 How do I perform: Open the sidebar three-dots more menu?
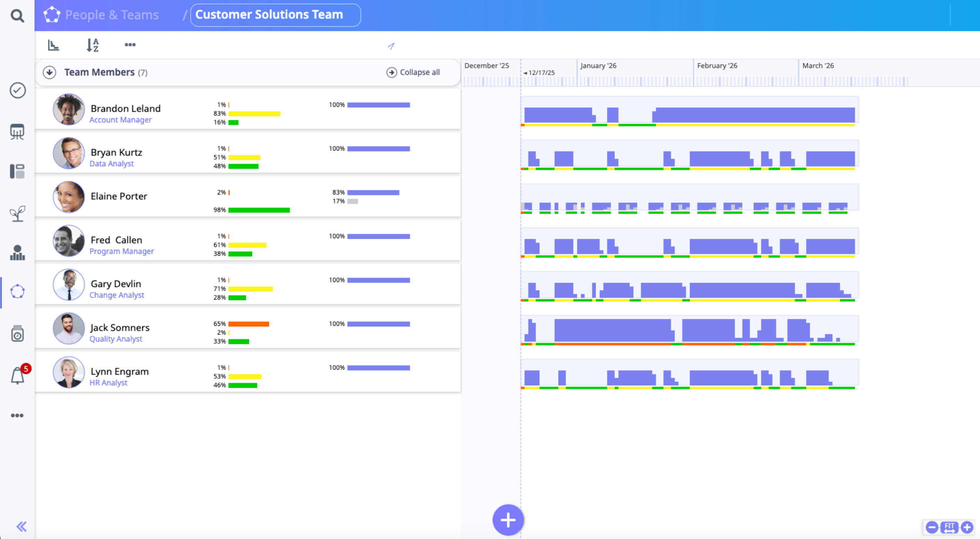tap(17, 415)
